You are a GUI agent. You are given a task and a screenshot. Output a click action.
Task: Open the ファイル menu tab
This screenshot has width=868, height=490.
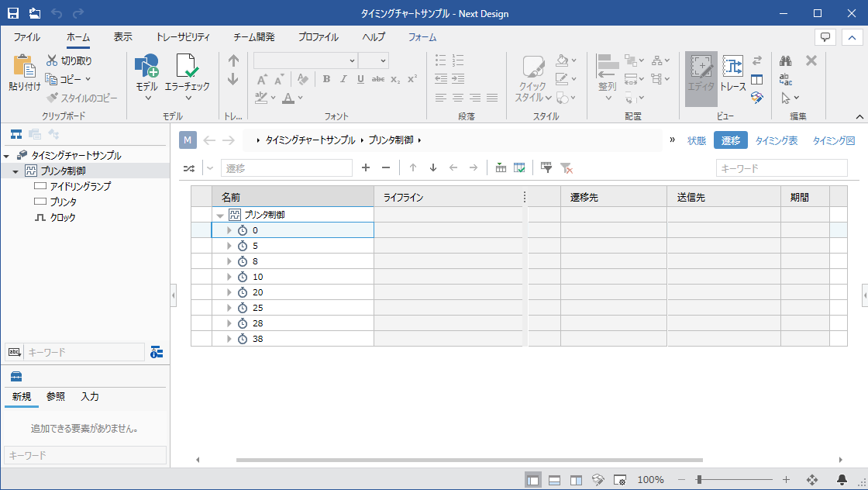tap(26, 37)
